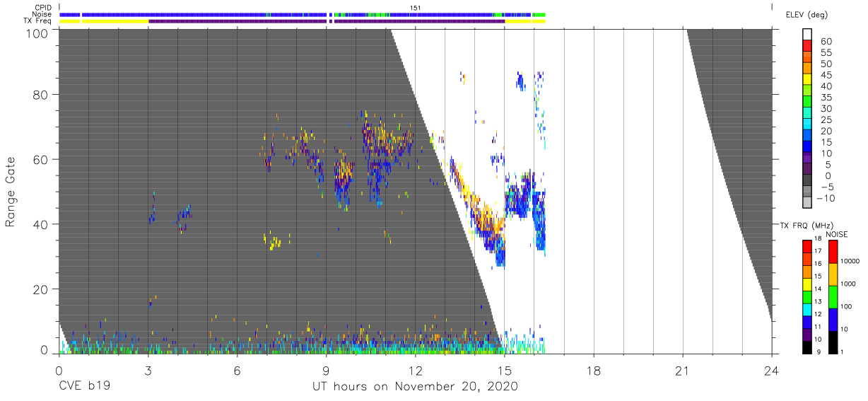Pick the yellow segment of the ELEV color bar

(x=807, y=81)
